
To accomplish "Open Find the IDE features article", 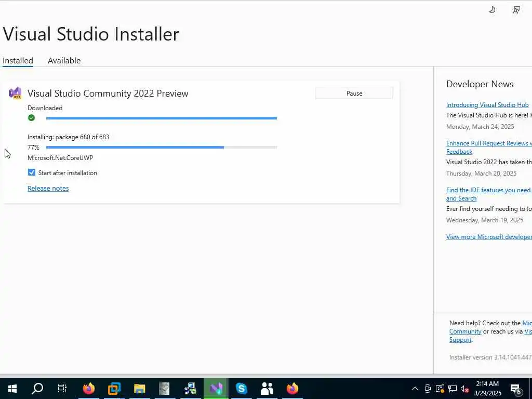I will (488, 194).
